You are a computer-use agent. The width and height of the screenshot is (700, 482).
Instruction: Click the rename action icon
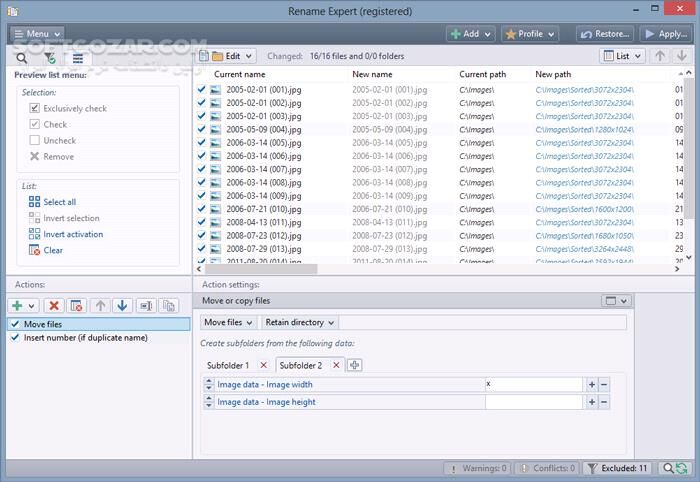(x=146, y=306)
